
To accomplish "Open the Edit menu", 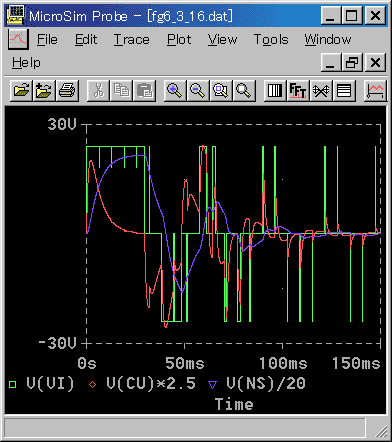I will 86,40.
